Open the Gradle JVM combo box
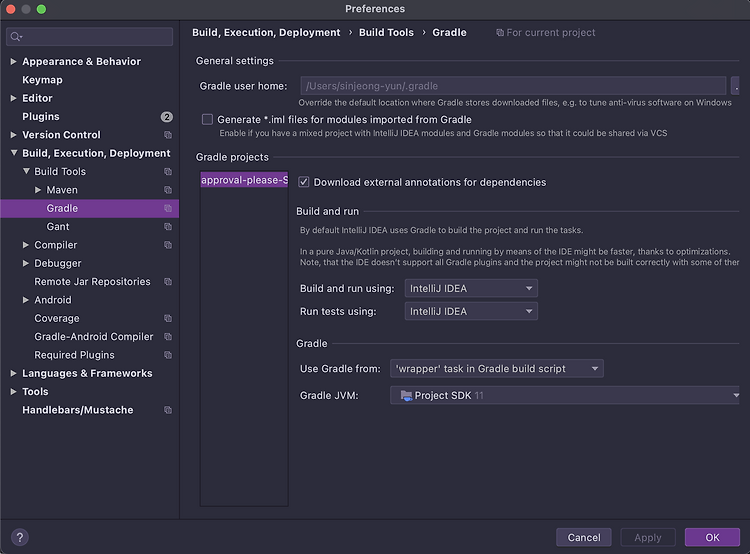Screen dimensions: 750x554 [x=564, y=396]
